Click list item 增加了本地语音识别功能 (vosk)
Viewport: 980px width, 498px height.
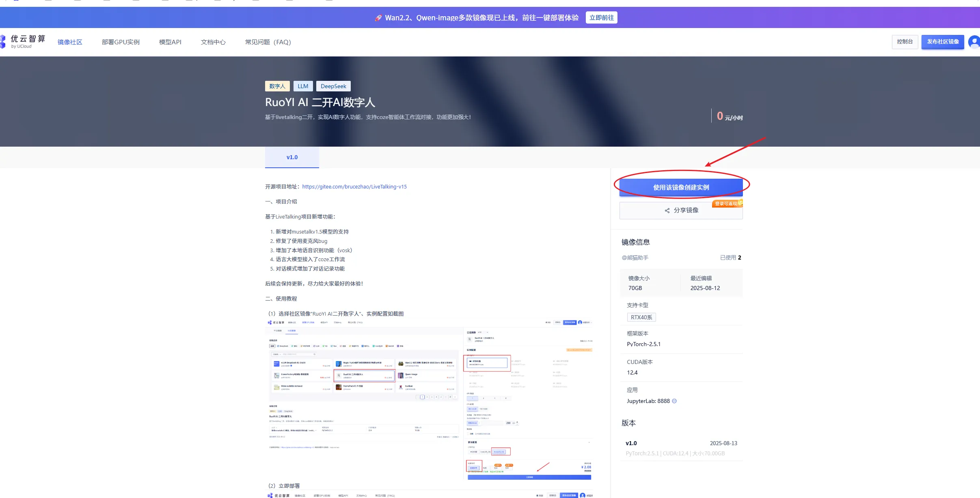click(314, 250)
